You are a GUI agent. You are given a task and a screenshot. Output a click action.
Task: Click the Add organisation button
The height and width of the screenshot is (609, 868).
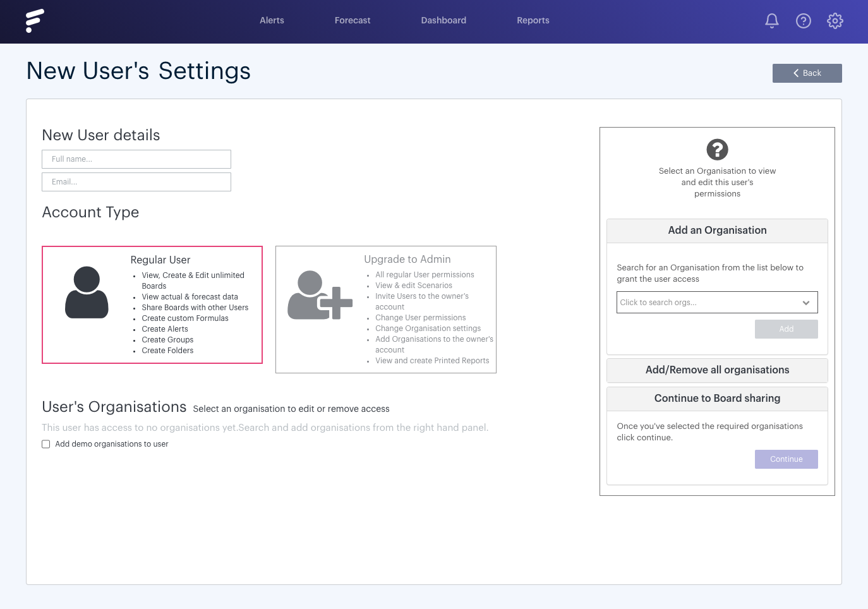[x=786, y=329]
